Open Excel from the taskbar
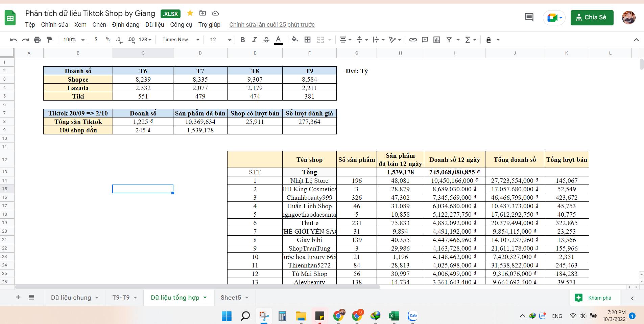644x324 pixels. click(x=394, y=316)
